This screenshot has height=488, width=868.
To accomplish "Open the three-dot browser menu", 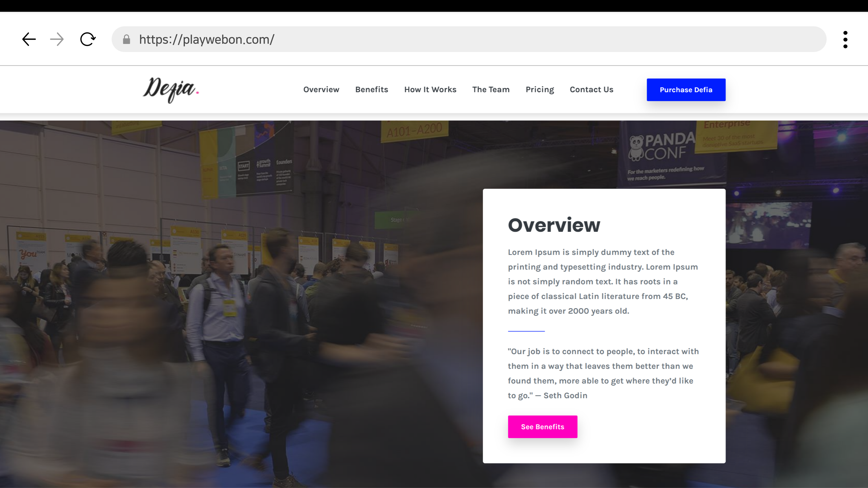I will (x=845, y=40).
